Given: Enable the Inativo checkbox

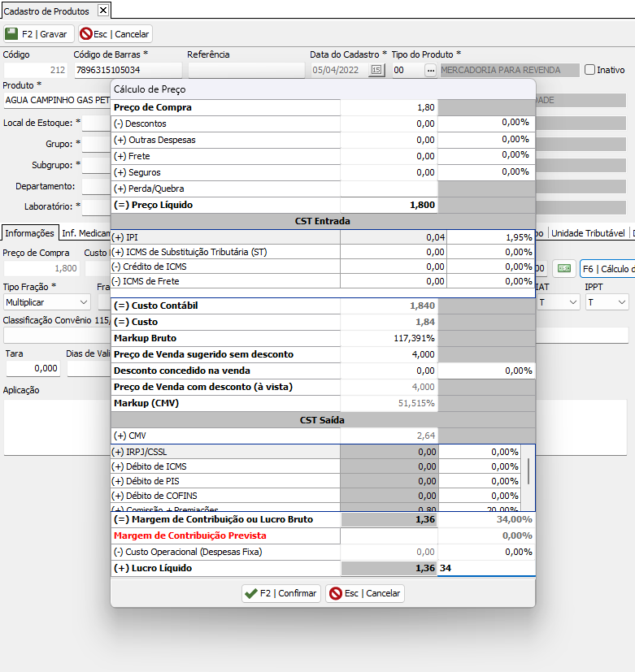Looking at the screenshot, I should pyautogui.click(x=590, y=71).
